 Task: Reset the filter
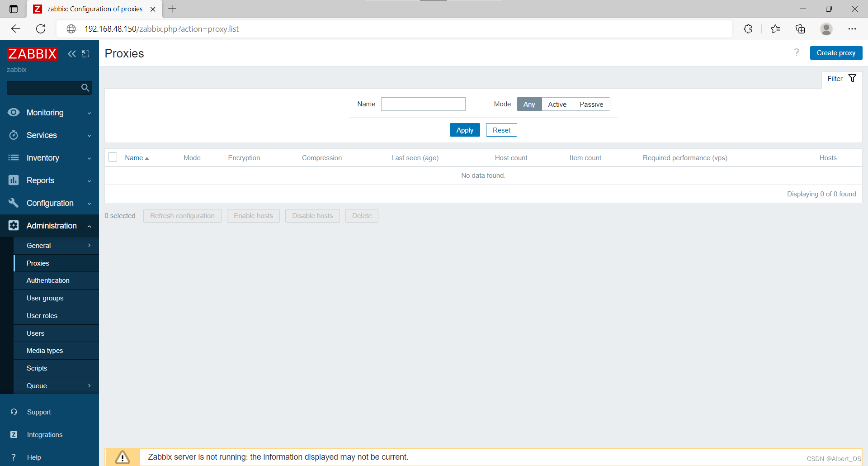(x=501, y=130)
